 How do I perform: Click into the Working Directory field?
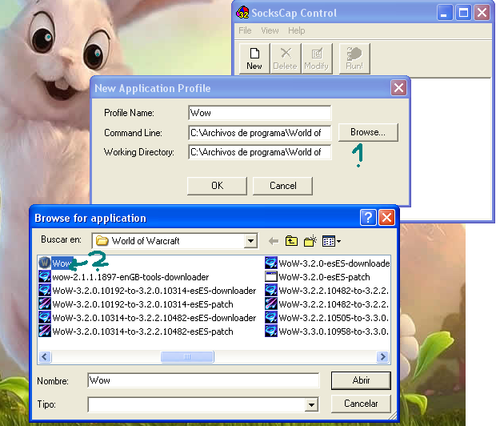coord(260,152)
